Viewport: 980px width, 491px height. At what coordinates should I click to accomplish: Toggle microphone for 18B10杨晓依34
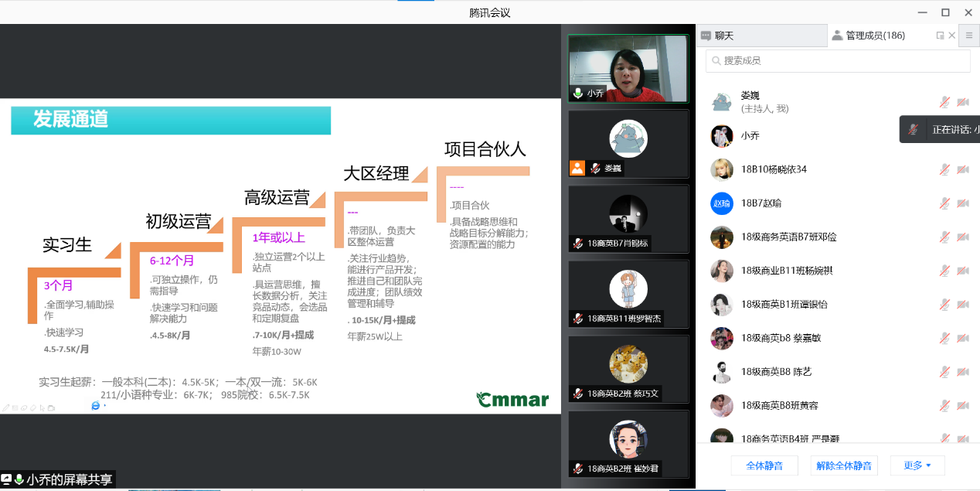coord(944,169)
